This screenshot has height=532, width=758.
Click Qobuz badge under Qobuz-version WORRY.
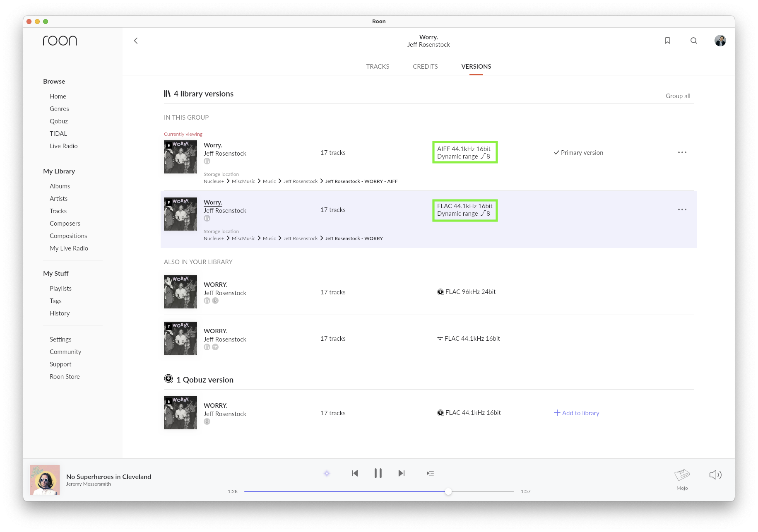coord(207,421)
